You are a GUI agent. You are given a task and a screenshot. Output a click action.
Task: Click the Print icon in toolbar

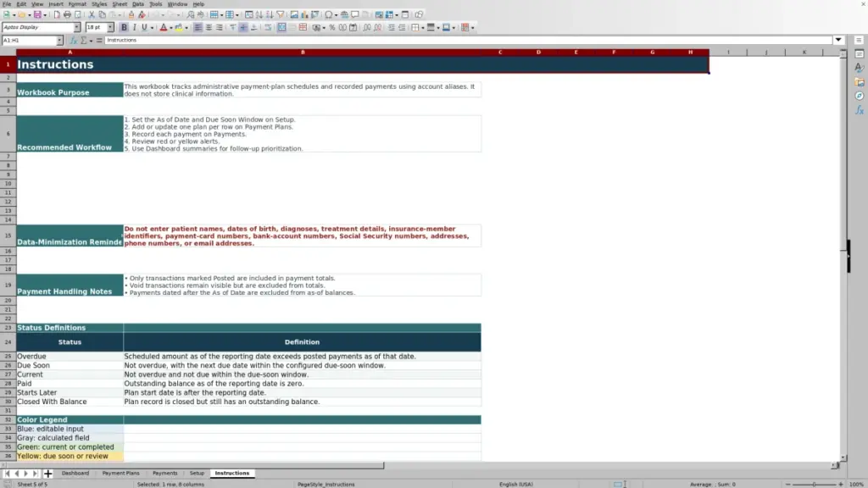point(67,14)
